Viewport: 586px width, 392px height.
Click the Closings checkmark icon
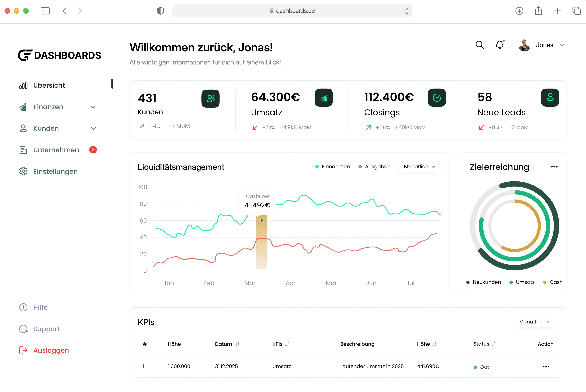[x=437, y=98]
